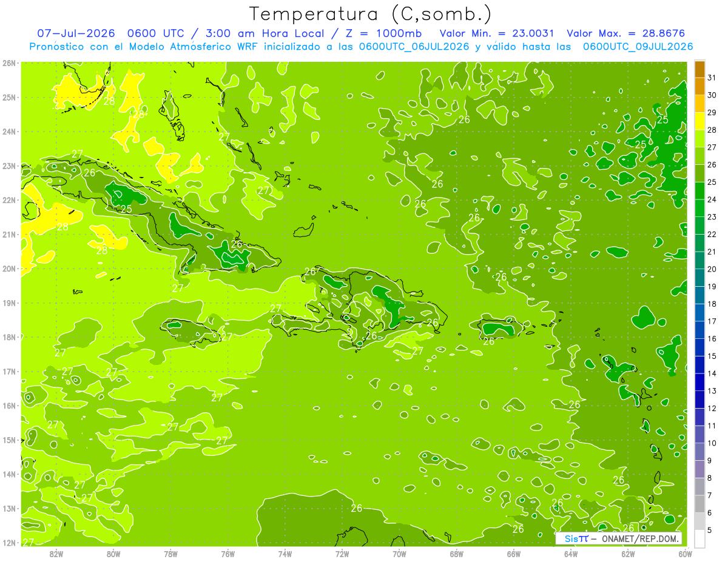Click the longitude label '70W'

(399, 554)
